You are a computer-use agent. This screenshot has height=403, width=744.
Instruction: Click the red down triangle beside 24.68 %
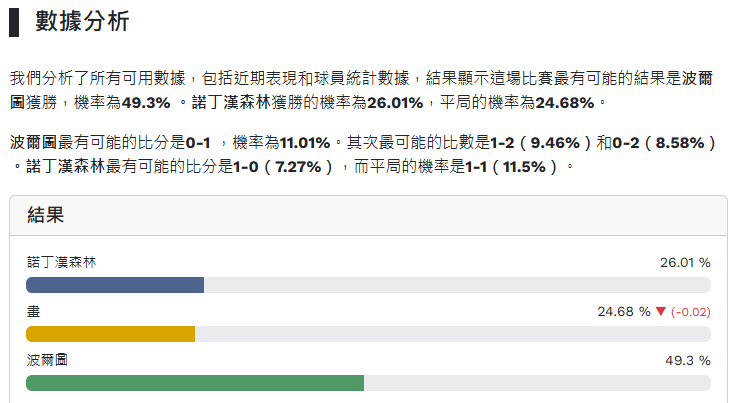pos(661,311)
